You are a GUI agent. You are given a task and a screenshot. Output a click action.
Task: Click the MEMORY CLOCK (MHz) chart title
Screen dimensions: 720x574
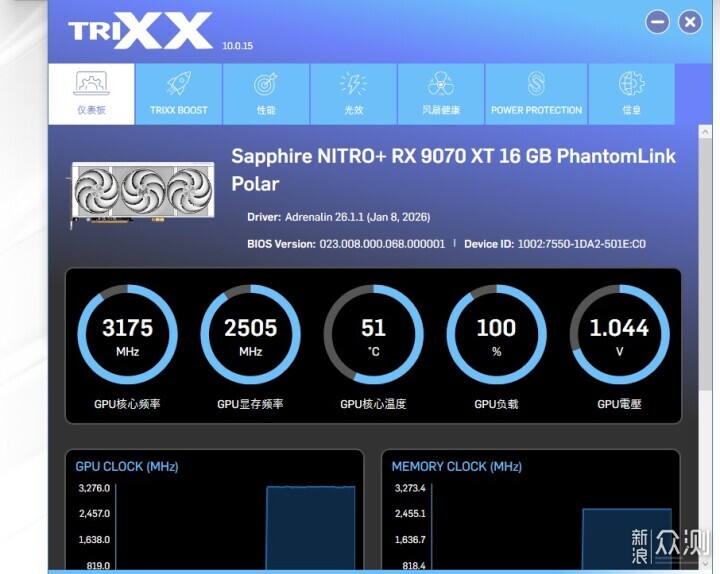tap(456, 467)
